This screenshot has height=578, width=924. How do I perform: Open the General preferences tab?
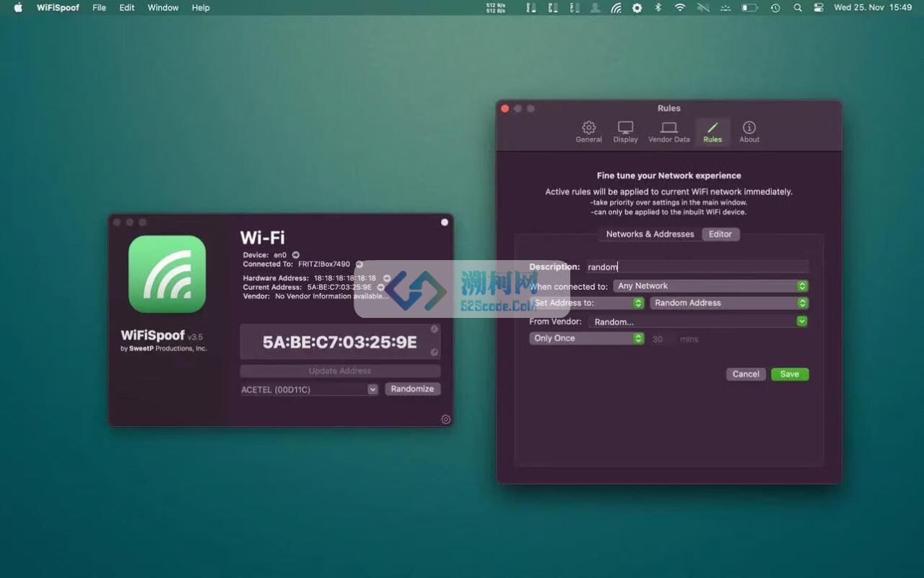click(x=588, y=131)
